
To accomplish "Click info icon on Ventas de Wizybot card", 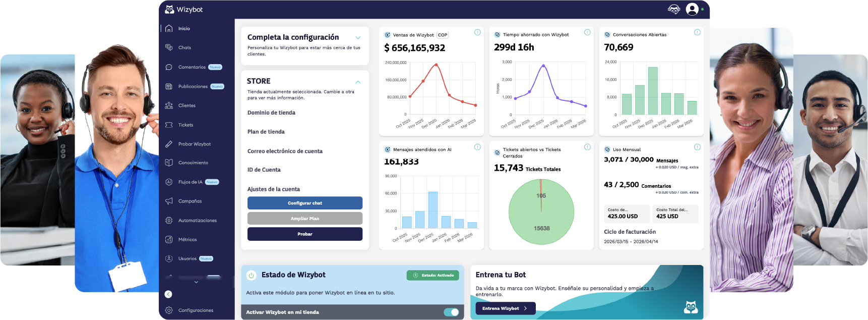I will 477,32.
